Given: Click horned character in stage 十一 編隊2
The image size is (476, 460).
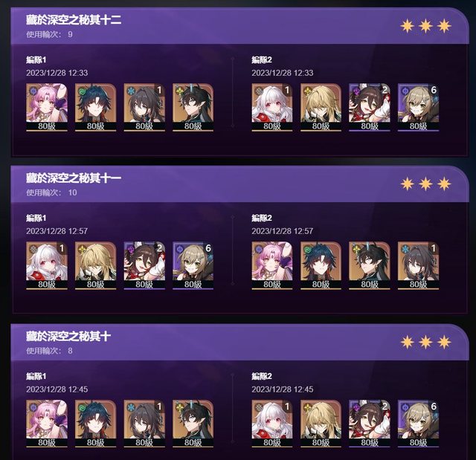Looking at the screenshot, I should (370, 265).
